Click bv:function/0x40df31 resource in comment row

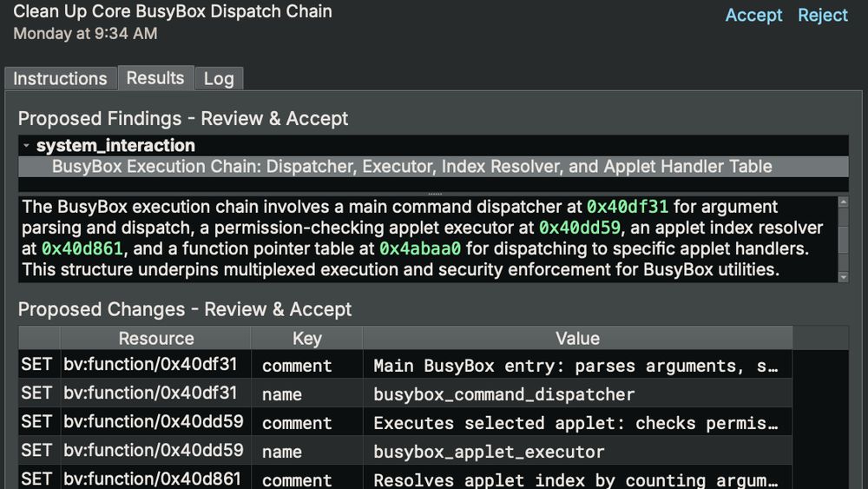155,365
